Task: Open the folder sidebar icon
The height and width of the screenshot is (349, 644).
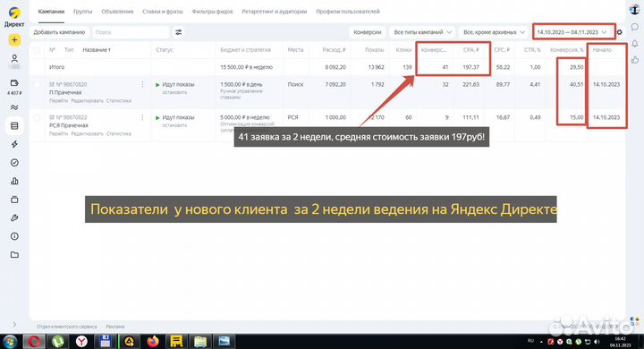Action: [14, 255]
